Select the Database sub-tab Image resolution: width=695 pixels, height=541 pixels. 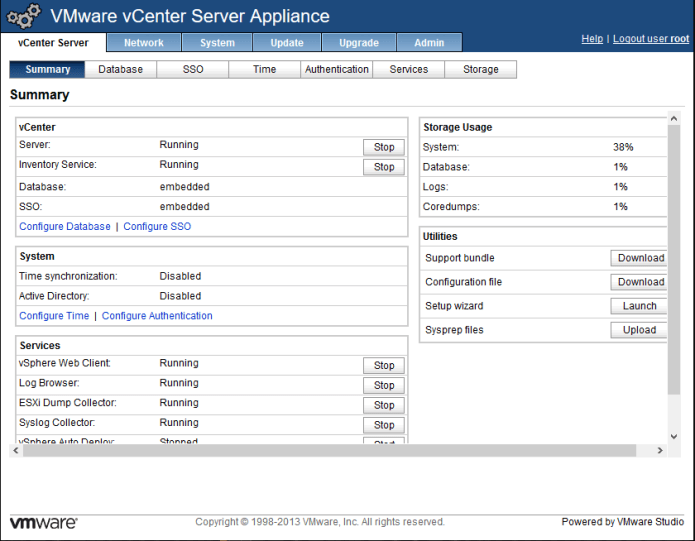coord(120,70)
